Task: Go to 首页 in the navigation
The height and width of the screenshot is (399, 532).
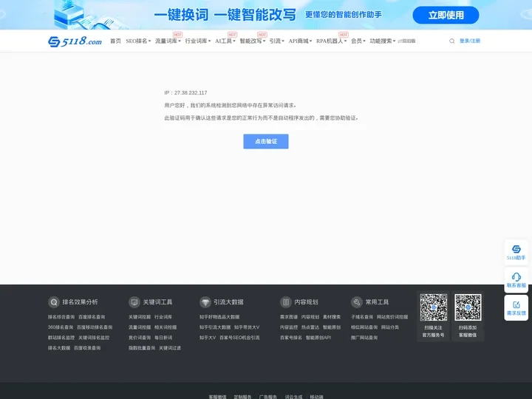Action: [x=115, y=41]
